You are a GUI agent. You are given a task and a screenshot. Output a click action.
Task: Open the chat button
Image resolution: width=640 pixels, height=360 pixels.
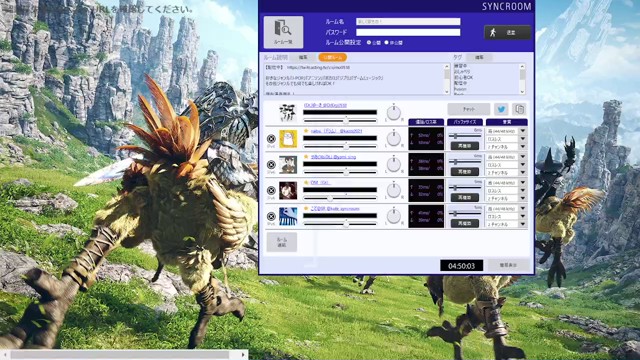(469, 109)
